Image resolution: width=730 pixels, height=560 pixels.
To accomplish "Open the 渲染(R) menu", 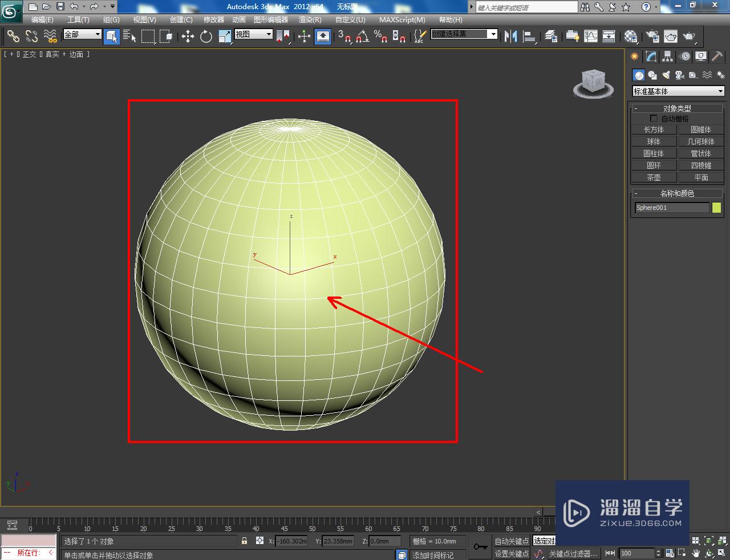I will [310, 20].
